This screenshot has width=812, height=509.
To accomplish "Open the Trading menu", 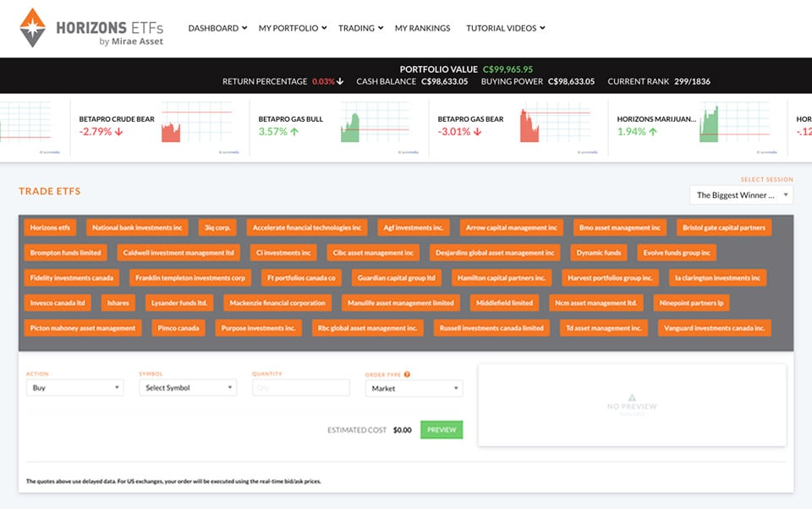I will pos(360,28).
